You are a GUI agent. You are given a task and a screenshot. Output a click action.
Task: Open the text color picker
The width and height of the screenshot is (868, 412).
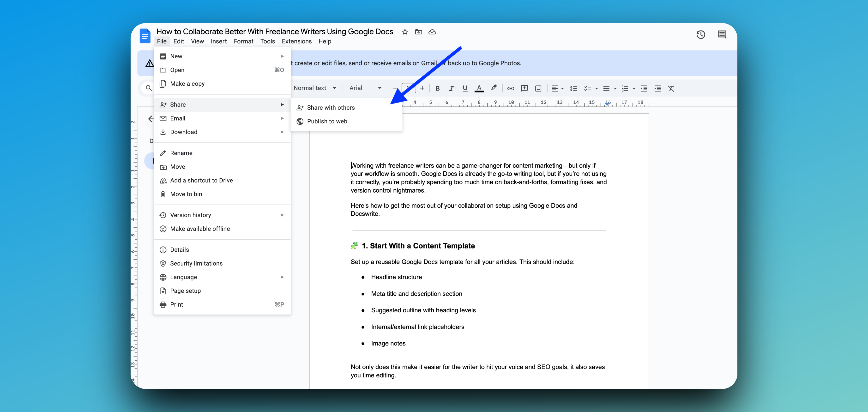479,88
